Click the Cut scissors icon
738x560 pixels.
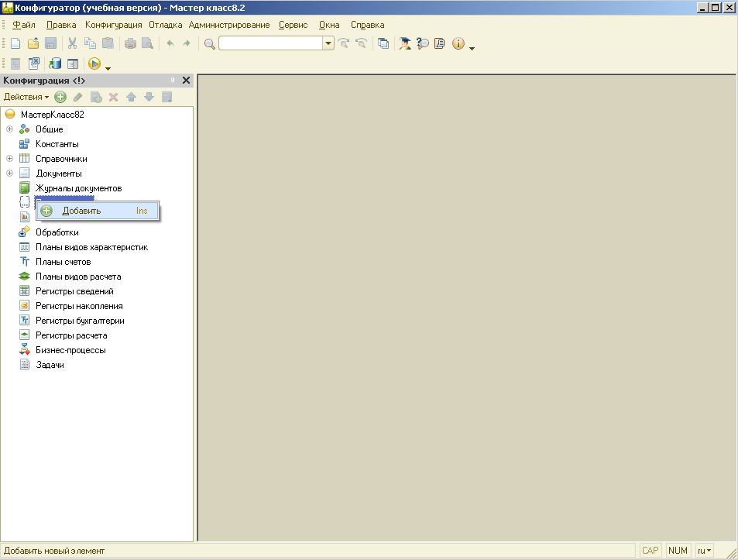pyautogui.click(x=72, y=44)
